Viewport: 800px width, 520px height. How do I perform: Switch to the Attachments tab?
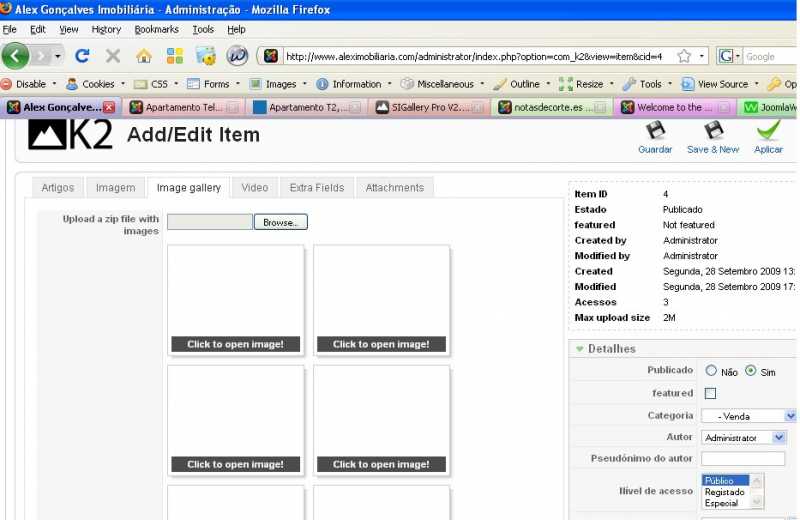coord(394,188)
